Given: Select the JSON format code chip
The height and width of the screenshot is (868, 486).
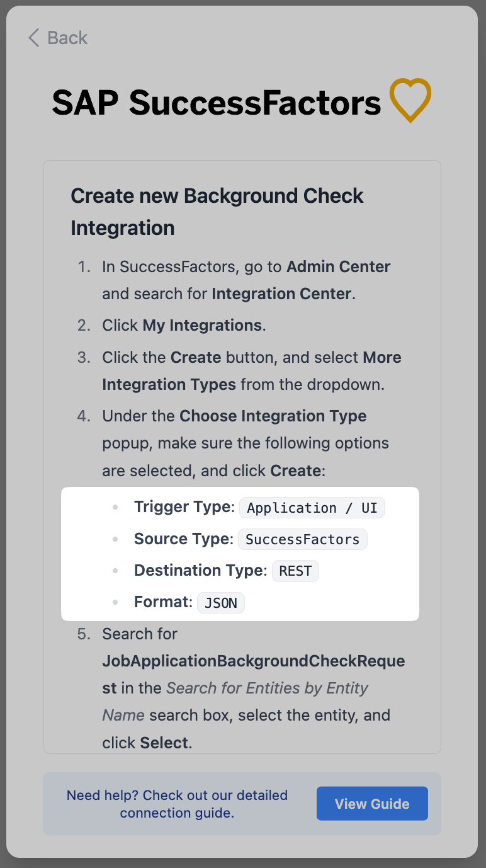Looking at the screenshot, I should click(220, 603).
